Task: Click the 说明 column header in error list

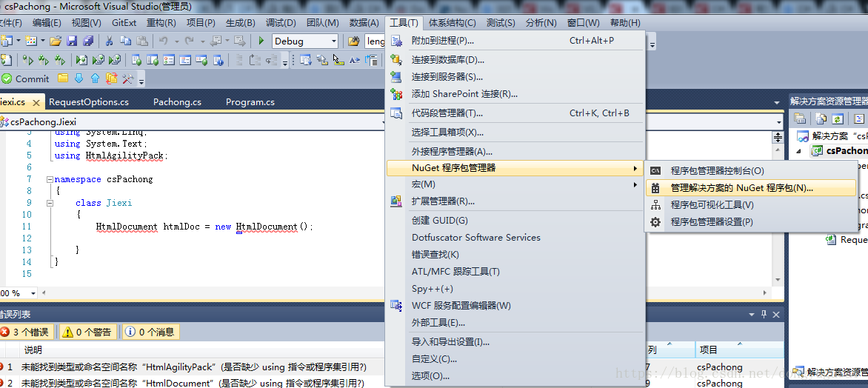Action: pos(33,349)
